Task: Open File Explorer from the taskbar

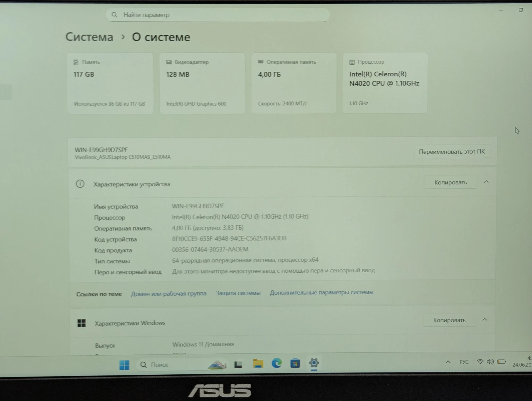Action: point(258,363)
